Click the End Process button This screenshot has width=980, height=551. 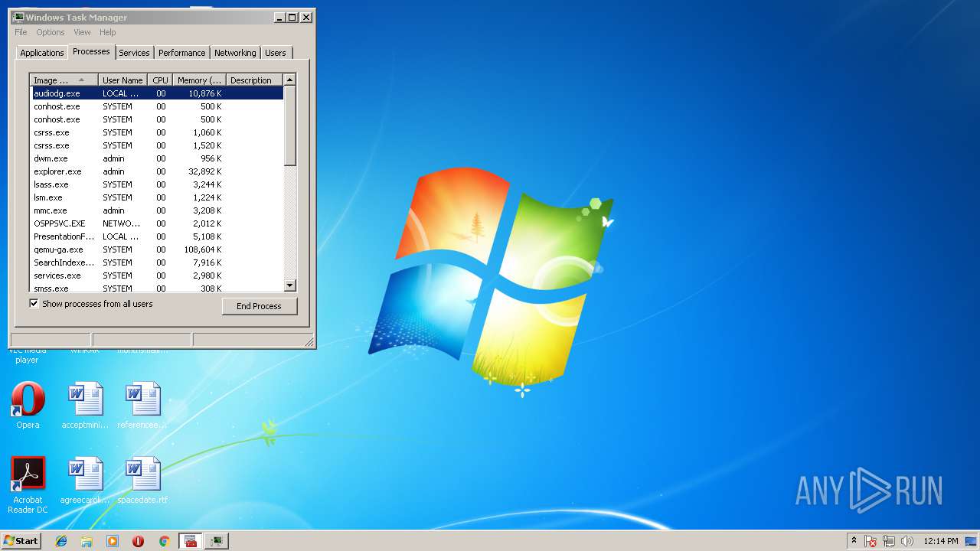[259, 306]
